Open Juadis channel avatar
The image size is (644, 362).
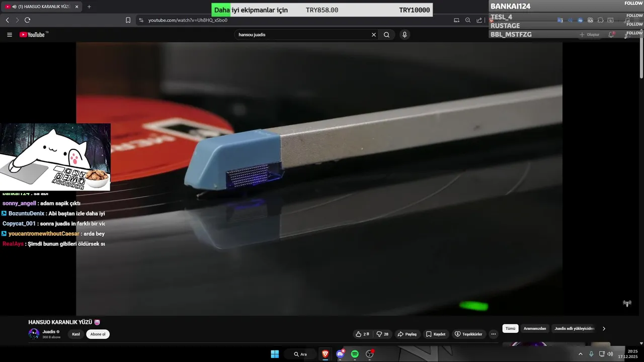[x=34, y=333]
